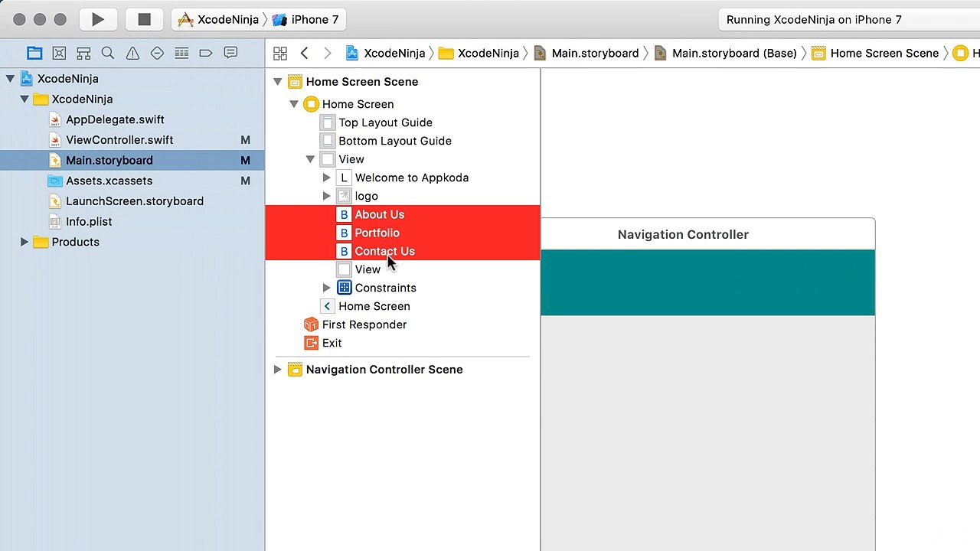Select the nested View below Contact Us
The height and width of the screenshot is (551, 980).
(x=367, y=269)
